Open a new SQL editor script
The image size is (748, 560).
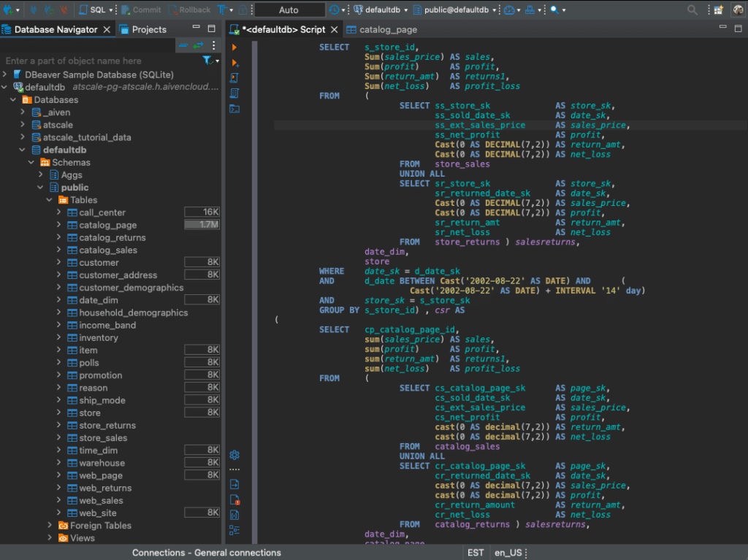point(93,9)
